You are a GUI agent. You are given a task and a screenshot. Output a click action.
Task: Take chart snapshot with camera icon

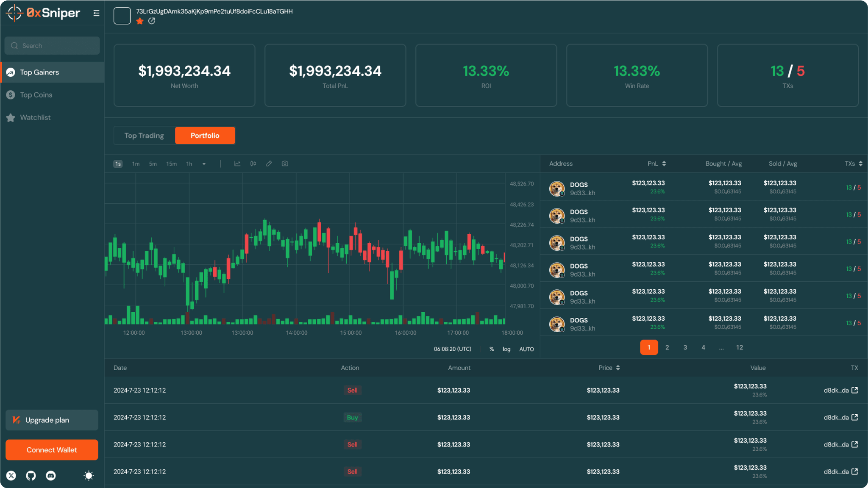[x=285, y=164]
